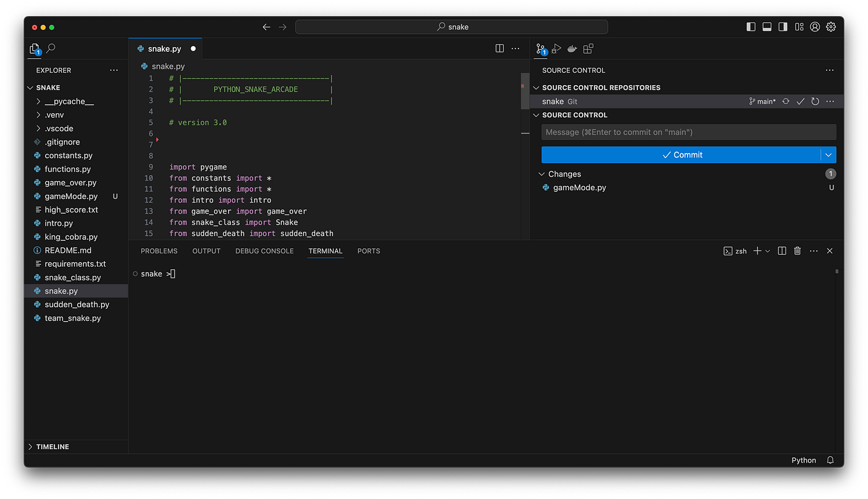Toggle the primary sidebar visibility

[750, 26]
